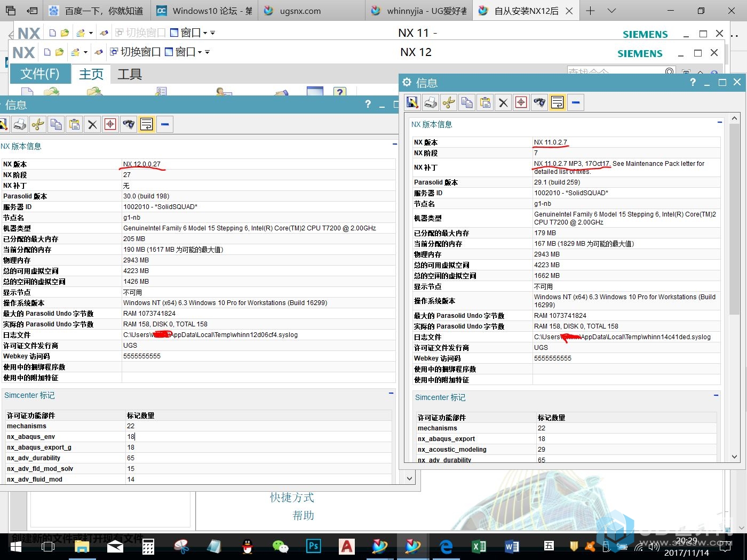
Task: Switch to 主页 ribbon tab
Action: click(x=91, y=74)
